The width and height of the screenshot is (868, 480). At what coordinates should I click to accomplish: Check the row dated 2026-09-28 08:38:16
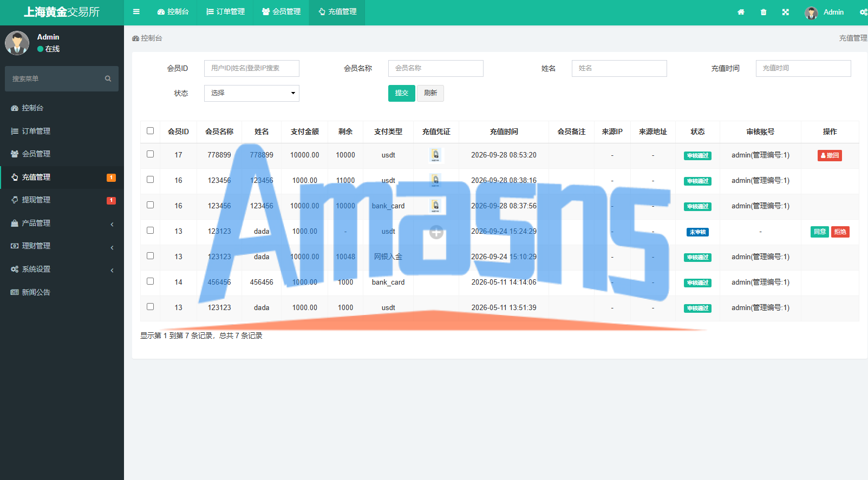tap(150, 179)
